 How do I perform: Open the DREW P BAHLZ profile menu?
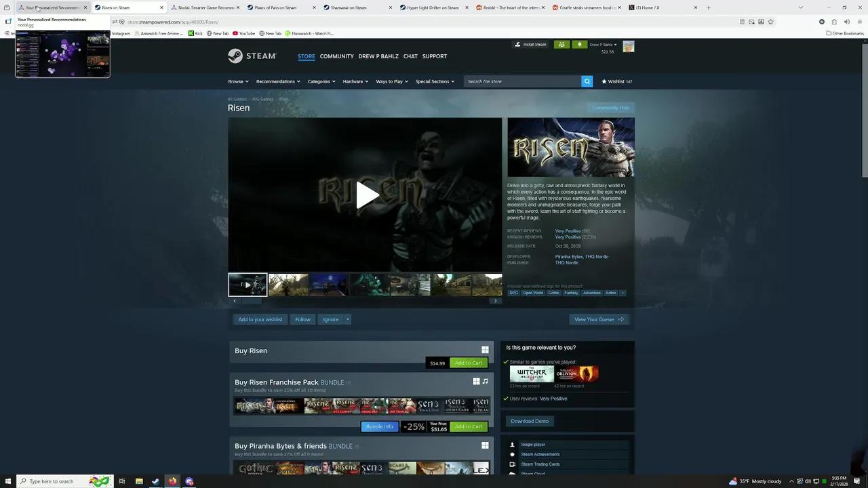click(x=378, y=56)
